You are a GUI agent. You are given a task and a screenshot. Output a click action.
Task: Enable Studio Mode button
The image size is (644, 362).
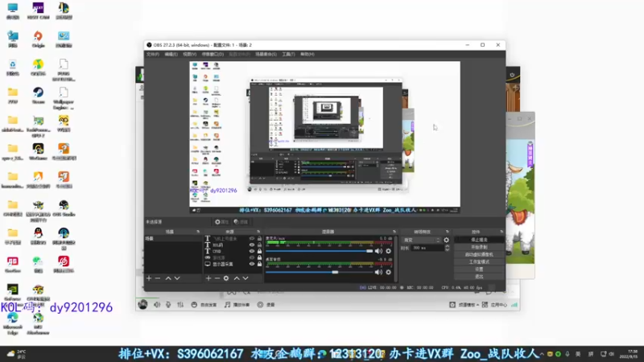click(x=479, y=262)
